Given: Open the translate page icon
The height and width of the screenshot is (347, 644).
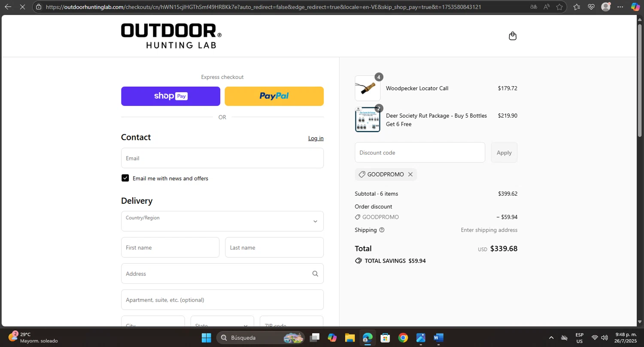Looking at the screenshot, I should tap(534, 7).
